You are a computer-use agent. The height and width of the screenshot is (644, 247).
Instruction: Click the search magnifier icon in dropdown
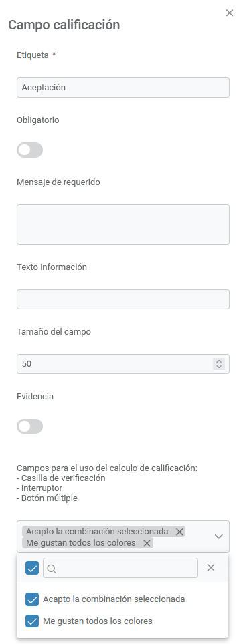(x=52, y=568)
